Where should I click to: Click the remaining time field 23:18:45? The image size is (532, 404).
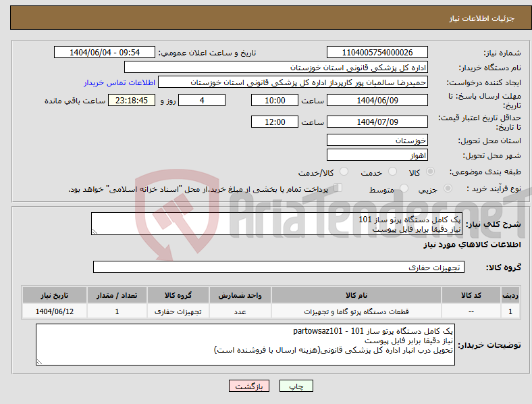pyautogui.click(x=132, y=101)
